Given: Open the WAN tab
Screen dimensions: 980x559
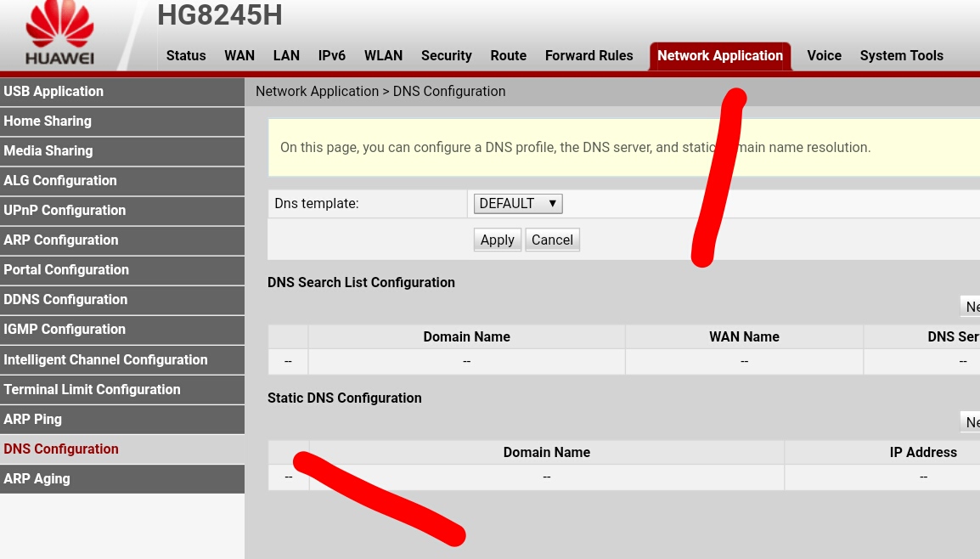Looking at the screenshot, I should pos(239,56).
